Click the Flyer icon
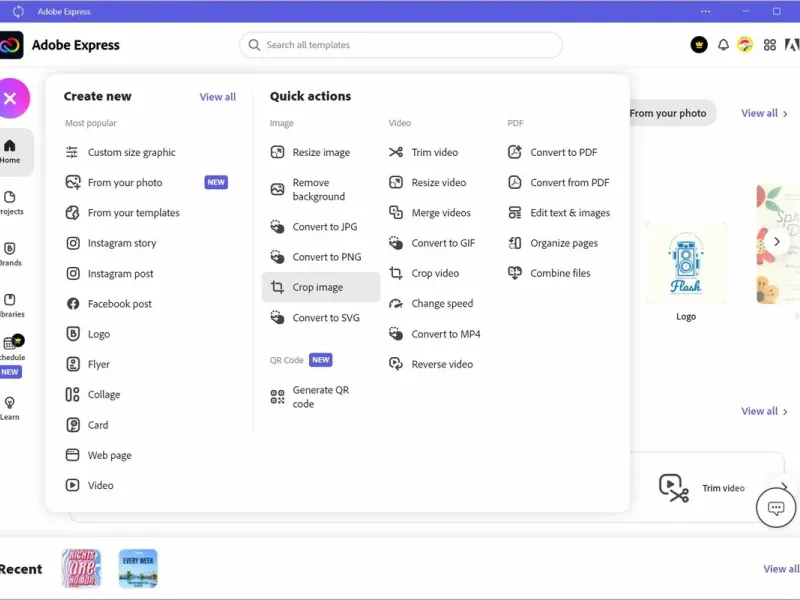 [73, 364]
